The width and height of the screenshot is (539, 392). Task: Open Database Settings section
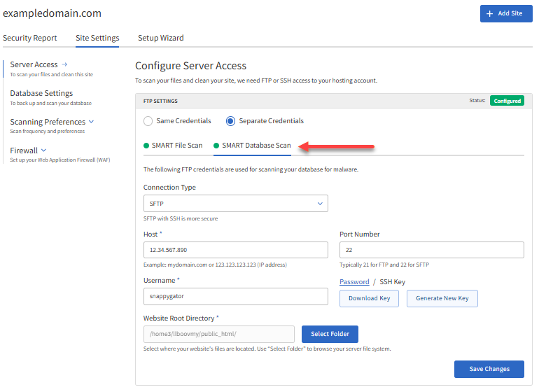(41, 93)
